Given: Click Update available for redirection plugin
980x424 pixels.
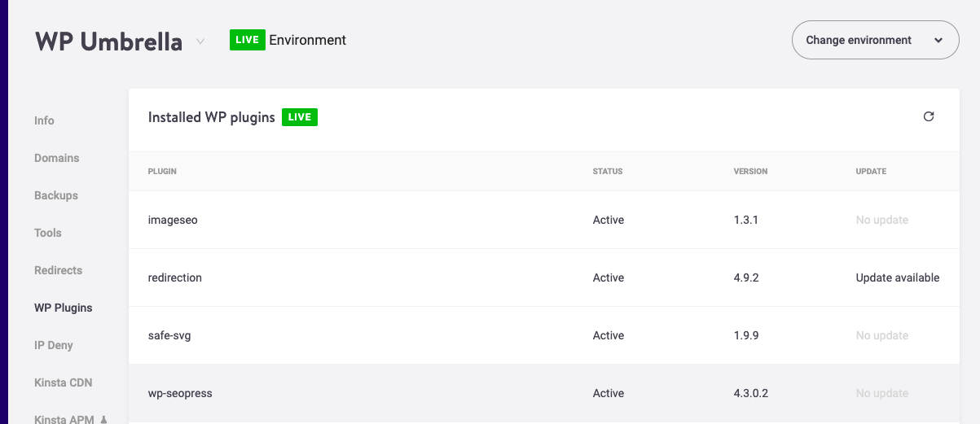Looking at the screenshot, I should tap(898, 278).
